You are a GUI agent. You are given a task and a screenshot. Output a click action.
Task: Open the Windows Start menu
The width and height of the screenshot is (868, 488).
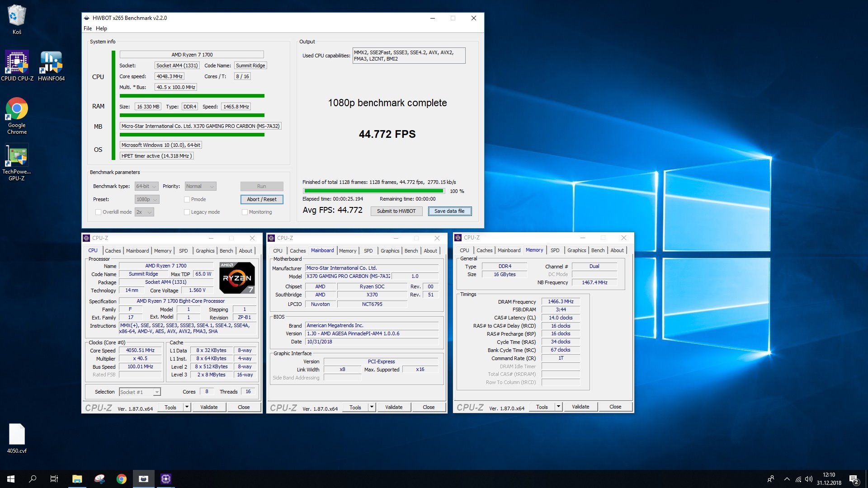click(x=11, y=479)
